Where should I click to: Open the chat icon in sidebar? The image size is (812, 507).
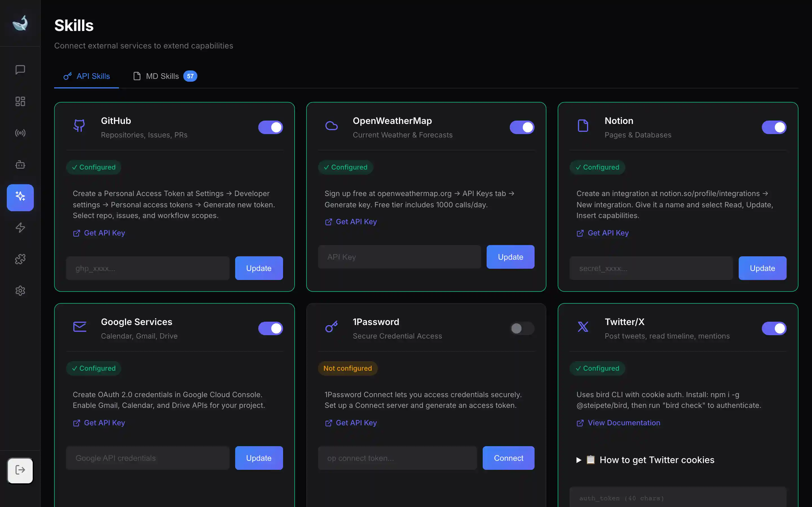click(x=20, y=70)
